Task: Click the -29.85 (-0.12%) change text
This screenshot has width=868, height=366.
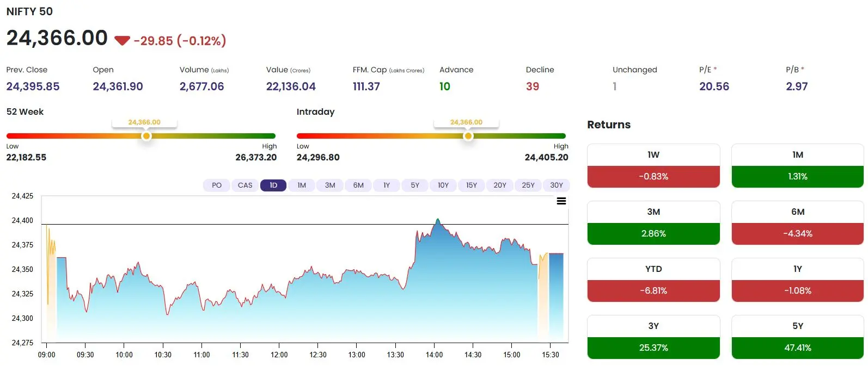Action: coord(180,41)
